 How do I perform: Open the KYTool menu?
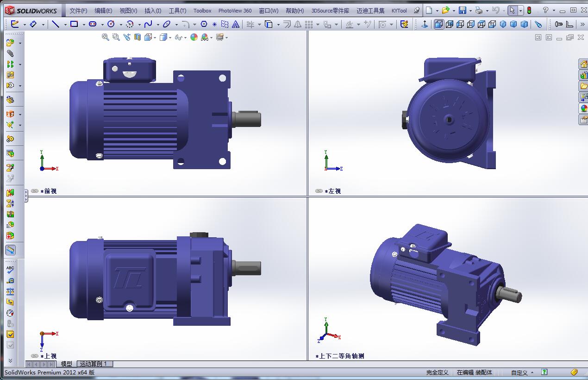pos(399,11)
